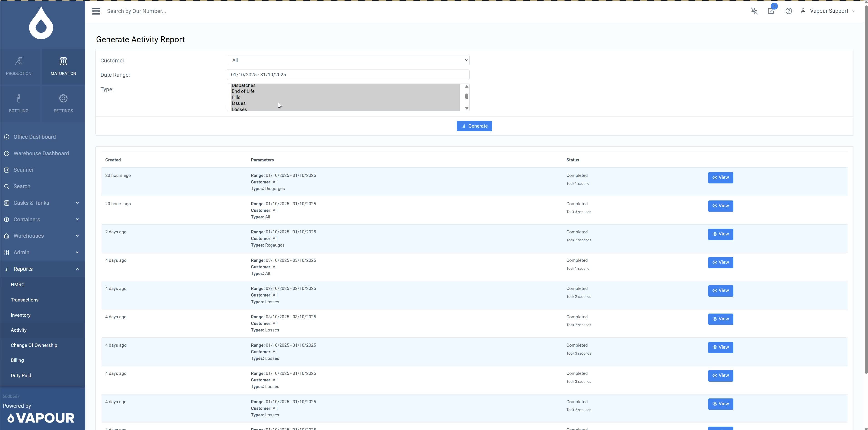Click the crossed-out sparkle icon in header
This screenshot has height=430, width=868.
(754, 11)
